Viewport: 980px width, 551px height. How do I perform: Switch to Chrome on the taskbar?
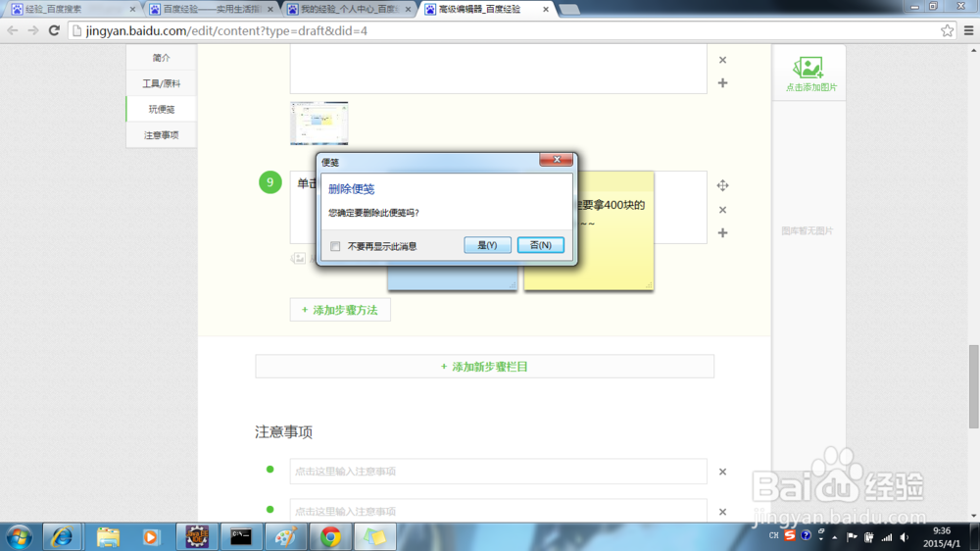point(330,537)
